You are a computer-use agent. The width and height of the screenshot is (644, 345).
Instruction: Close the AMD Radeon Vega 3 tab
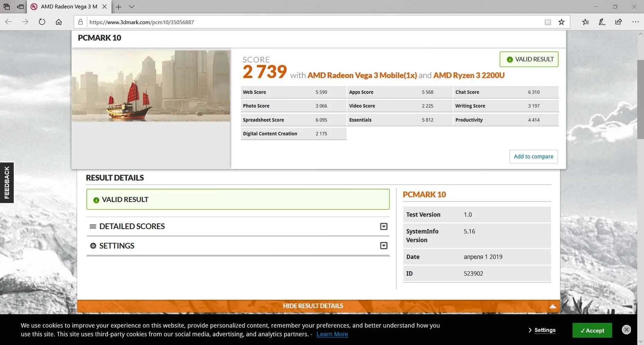104,7
